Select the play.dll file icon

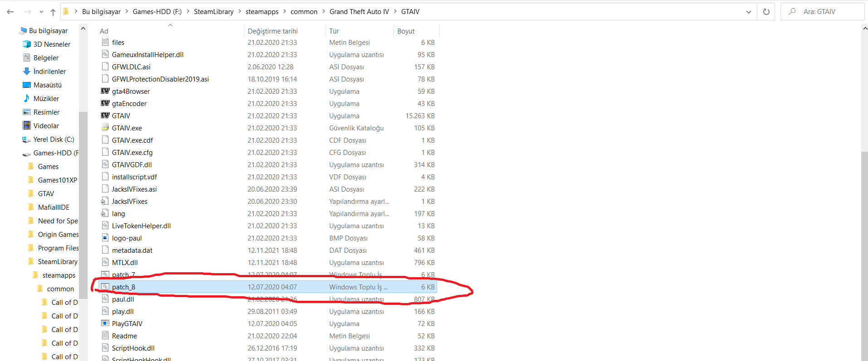(x=105, y=311)
